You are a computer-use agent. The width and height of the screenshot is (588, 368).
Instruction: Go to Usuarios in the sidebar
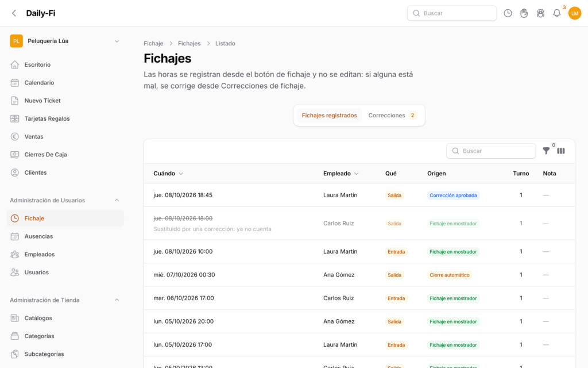click(x=65, y=272)
